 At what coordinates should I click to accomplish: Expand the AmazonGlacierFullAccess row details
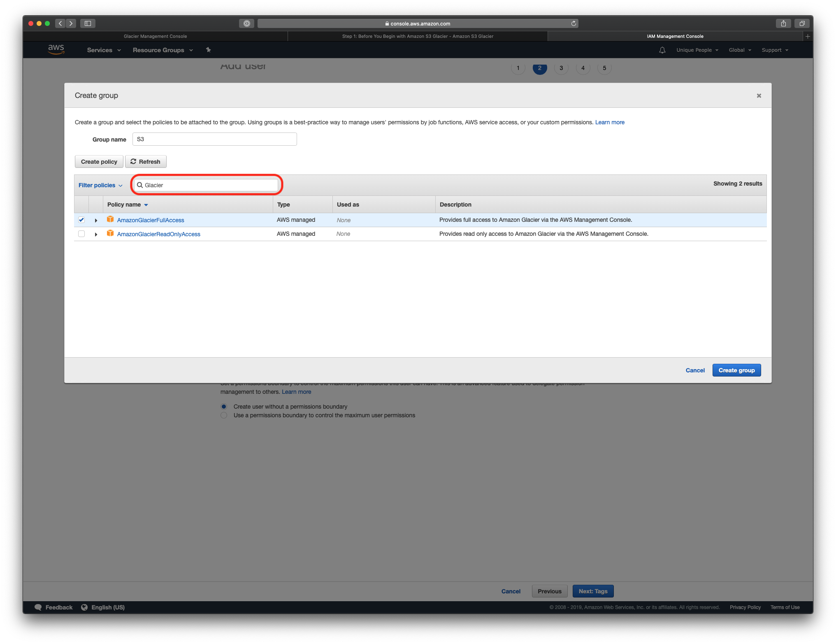click(96, 220)
